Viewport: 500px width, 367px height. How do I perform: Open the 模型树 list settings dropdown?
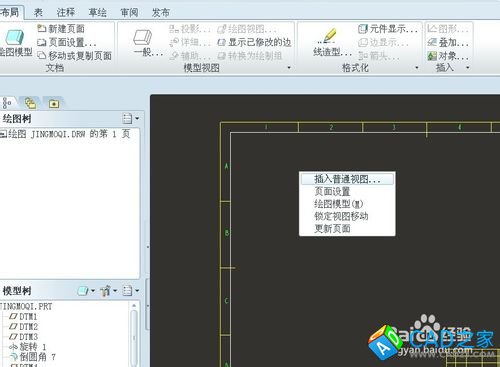click(x=130, y=291)
